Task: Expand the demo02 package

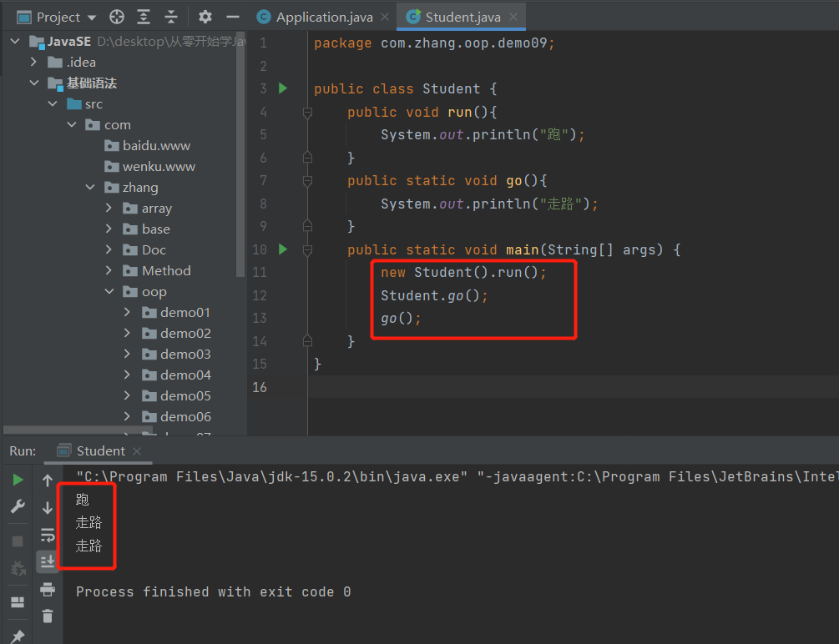Action: [128, 333]
